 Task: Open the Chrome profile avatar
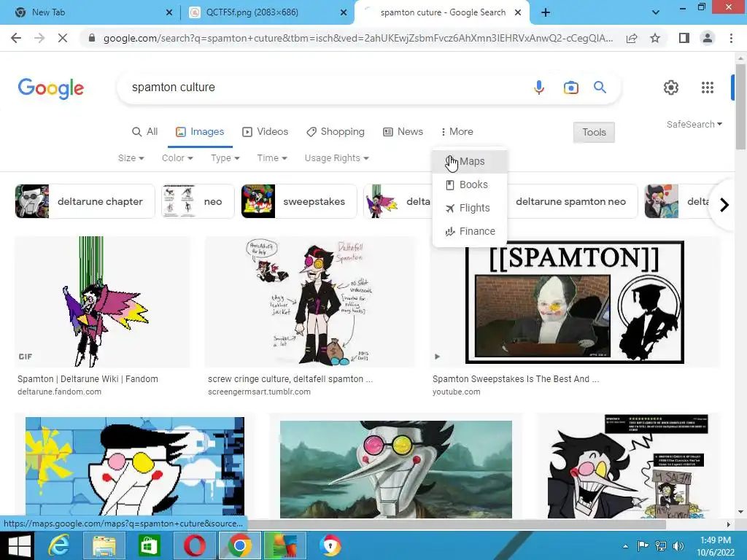pos(708,38)
